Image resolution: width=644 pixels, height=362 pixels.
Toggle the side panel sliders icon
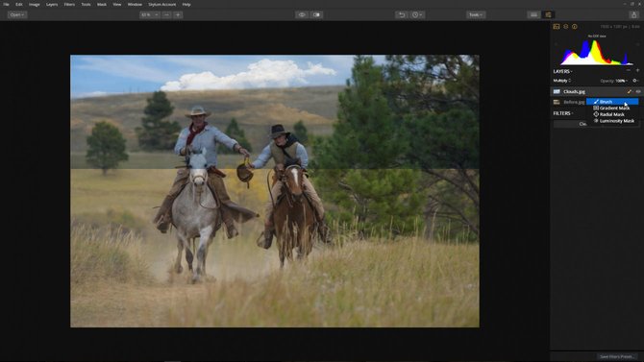pos(548,14)
